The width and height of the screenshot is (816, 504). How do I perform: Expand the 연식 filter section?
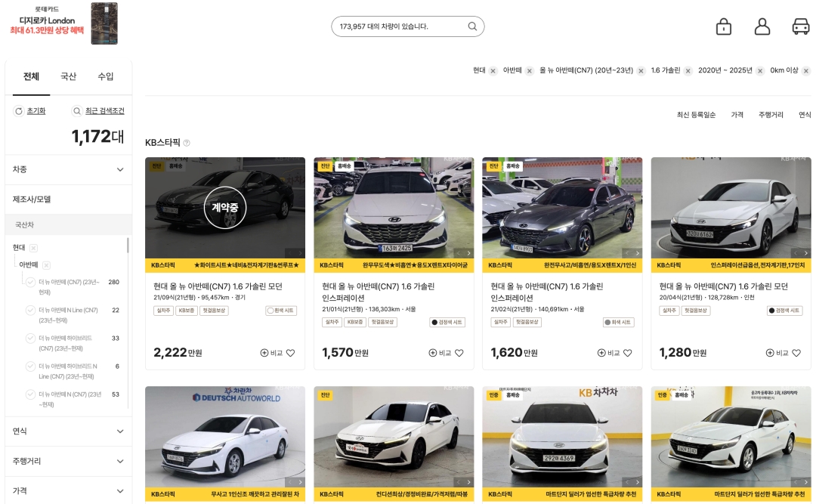[68, 431]
